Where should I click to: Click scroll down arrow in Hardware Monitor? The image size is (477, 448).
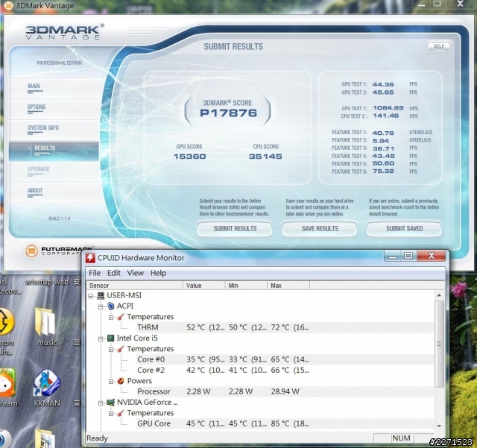coord(439,426)
